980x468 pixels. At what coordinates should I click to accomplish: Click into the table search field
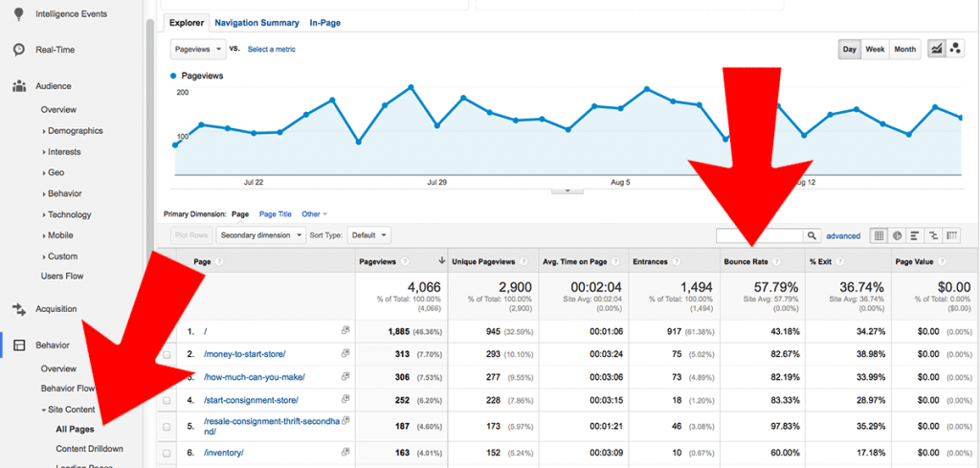pyautogui.click(x=758, y=235)
